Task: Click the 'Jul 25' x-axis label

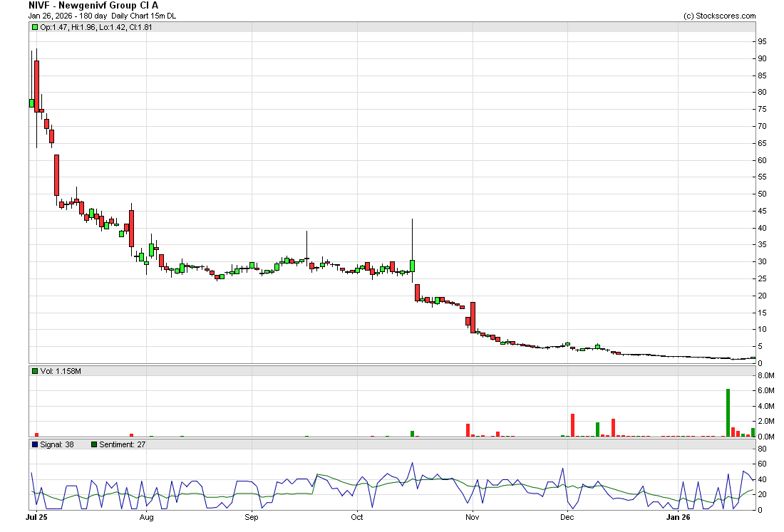Action: click(36, 517)
